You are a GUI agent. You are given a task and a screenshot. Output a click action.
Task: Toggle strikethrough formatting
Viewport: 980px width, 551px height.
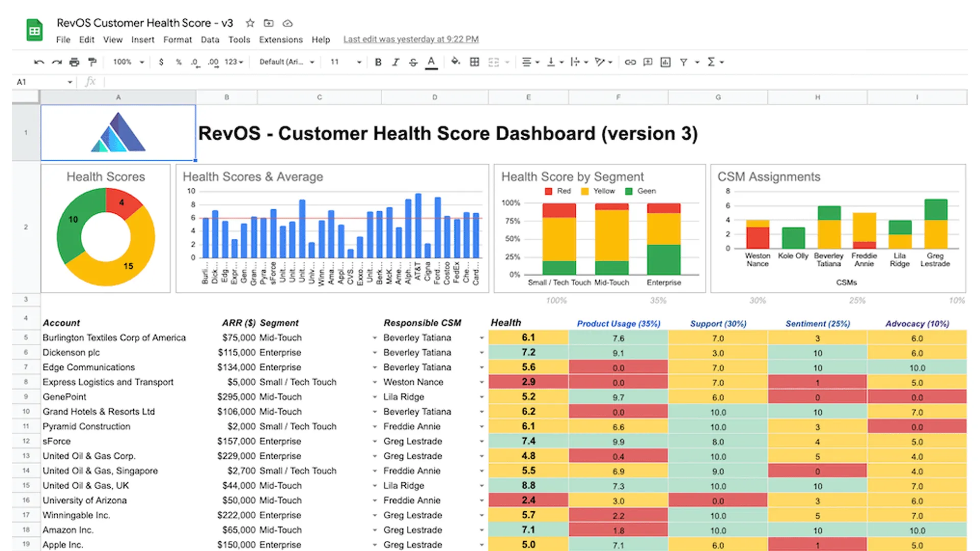(x=413, y=62)
